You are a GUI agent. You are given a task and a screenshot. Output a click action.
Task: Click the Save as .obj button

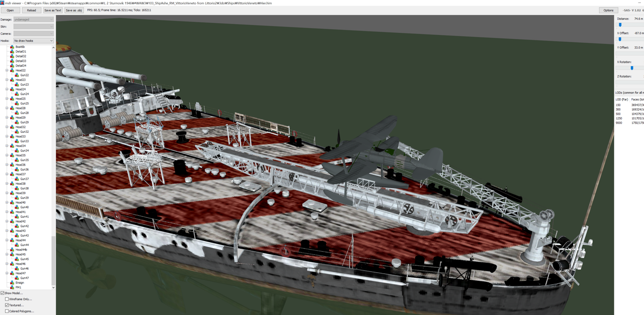pos(74,10)
